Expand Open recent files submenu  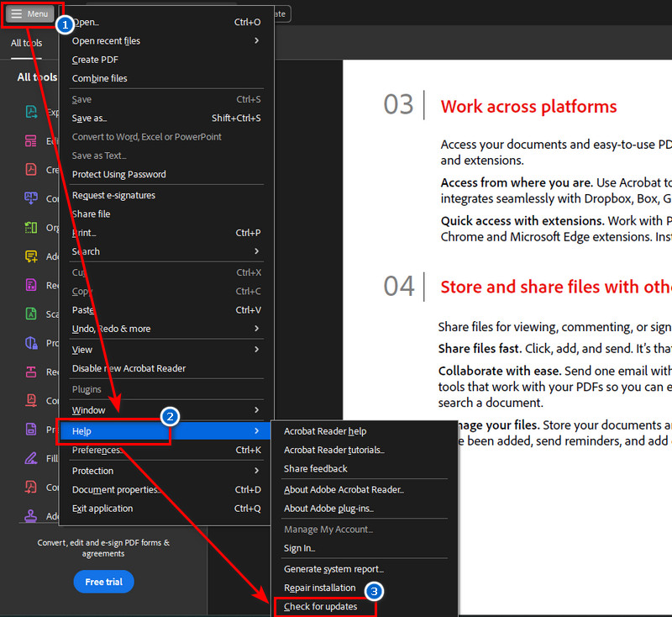pyautogui.click(x=166, y=40)
